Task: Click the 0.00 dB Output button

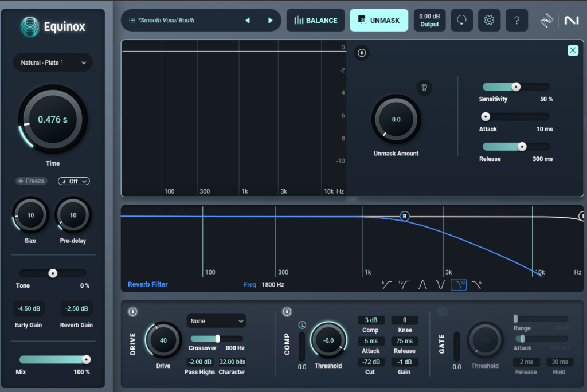Action: click(429, 19)
